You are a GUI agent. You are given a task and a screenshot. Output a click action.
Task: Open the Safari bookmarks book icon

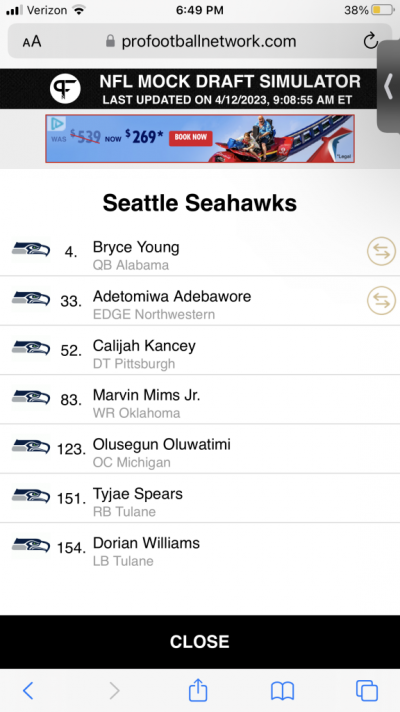282,692
